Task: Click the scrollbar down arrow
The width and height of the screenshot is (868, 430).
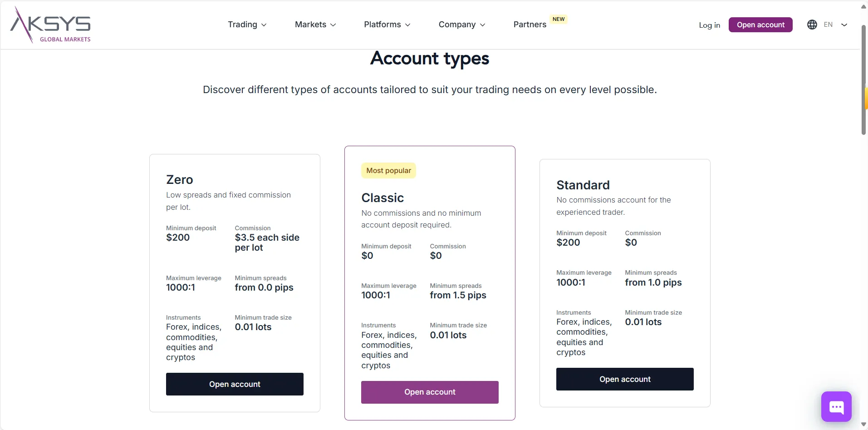Action: point(863,424)
